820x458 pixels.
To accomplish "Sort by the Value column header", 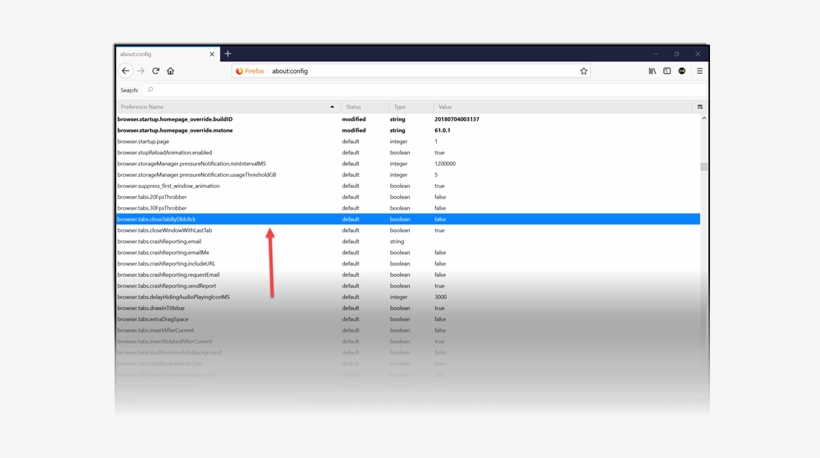I will (563, 107).
